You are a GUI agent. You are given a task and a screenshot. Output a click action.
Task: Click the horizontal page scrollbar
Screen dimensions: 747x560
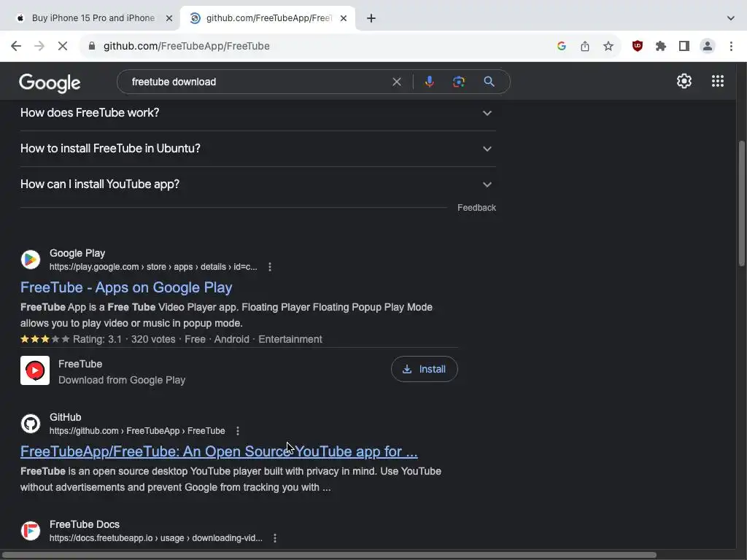tap(330, 555)
